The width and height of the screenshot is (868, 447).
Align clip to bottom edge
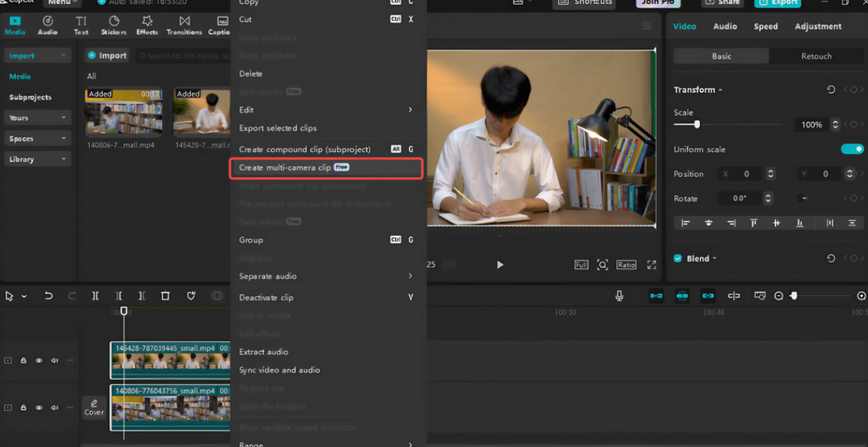[800, 223]
